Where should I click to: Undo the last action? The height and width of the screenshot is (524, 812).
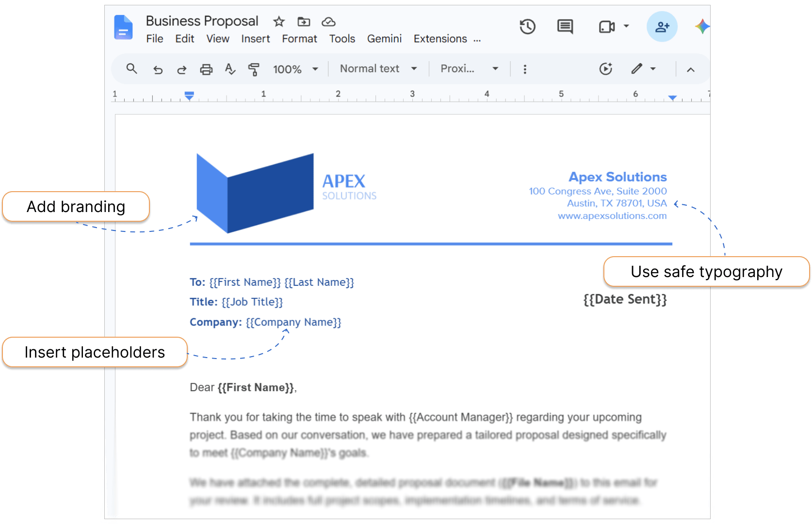click(x=158, y=69)
